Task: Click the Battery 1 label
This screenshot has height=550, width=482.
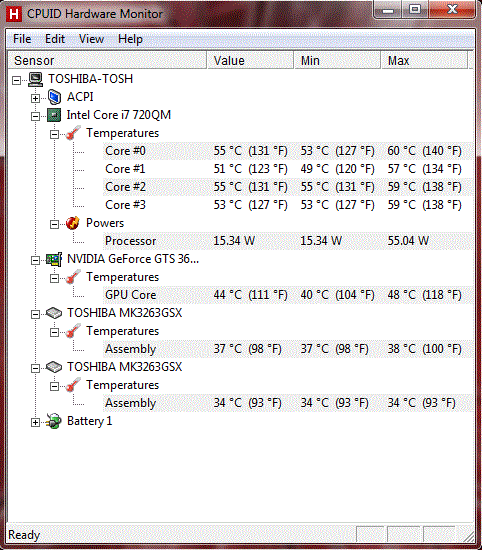Action: coord(90,421)
